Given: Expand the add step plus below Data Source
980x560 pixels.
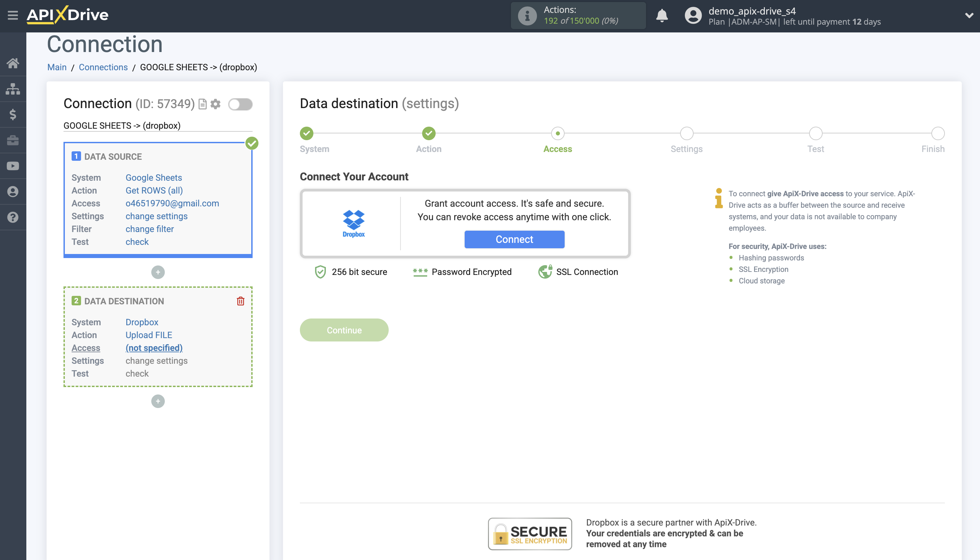Looking at the screenshot, I should (158, 272).
